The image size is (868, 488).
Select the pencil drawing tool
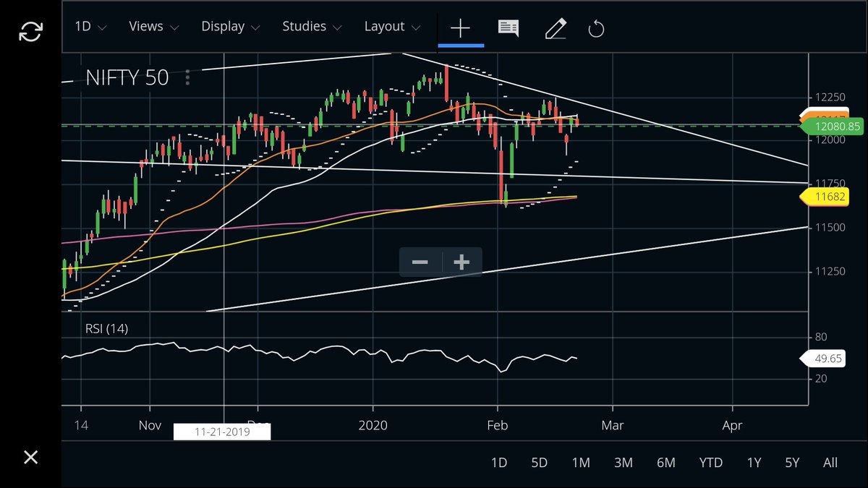coord(555,28)
